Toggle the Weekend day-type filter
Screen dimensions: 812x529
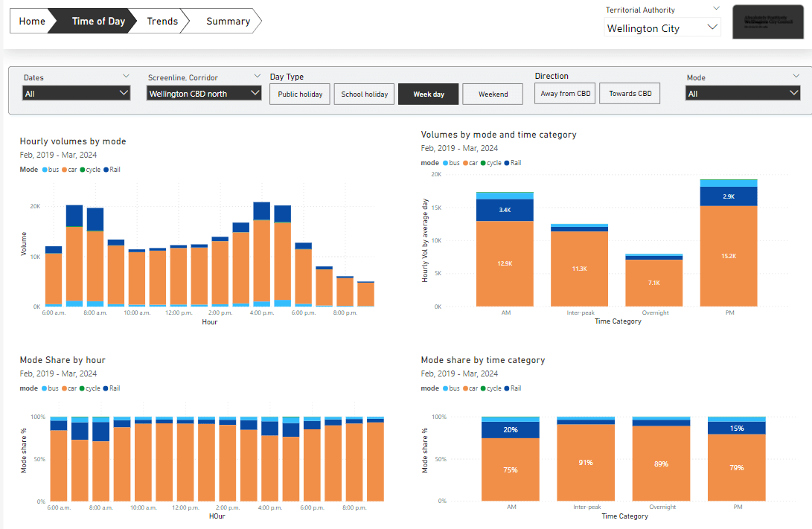click(x=493, y=94)
